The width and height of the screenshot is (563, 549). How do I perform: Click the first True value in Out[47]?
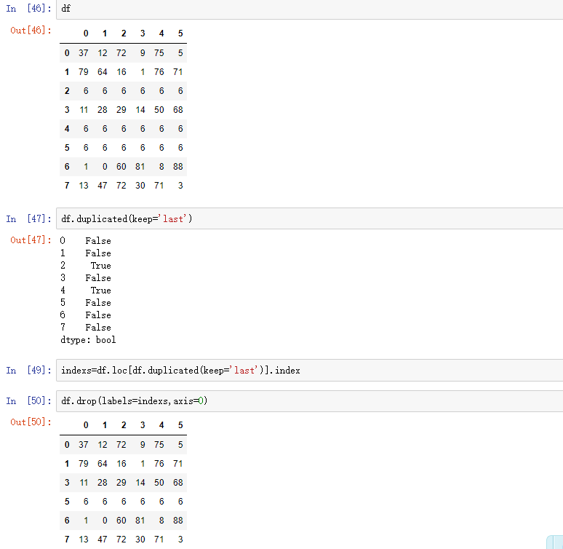(x=101, y=266)
